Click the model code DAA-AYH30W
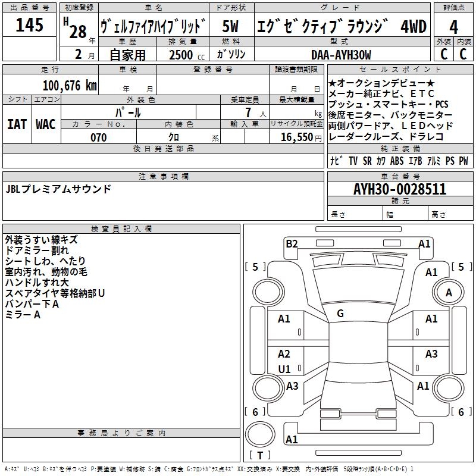 click(x=341, y=55)
